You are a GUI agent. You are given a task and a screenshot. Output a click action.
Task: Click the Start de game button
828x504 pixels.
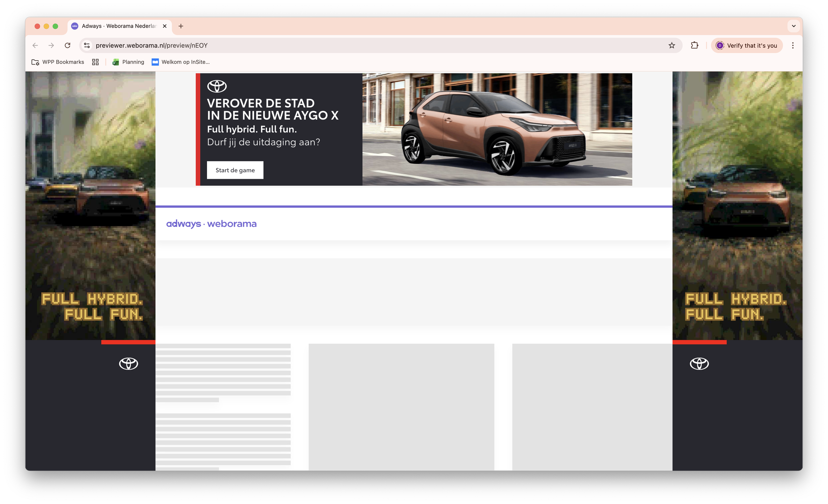[x=235, y=170]
